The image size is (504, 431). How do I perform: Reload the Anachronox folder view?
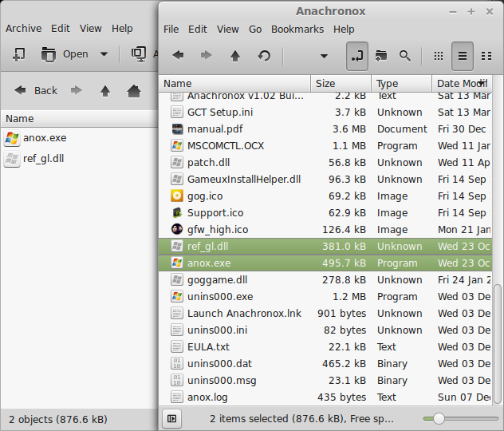tap(264, 56)
